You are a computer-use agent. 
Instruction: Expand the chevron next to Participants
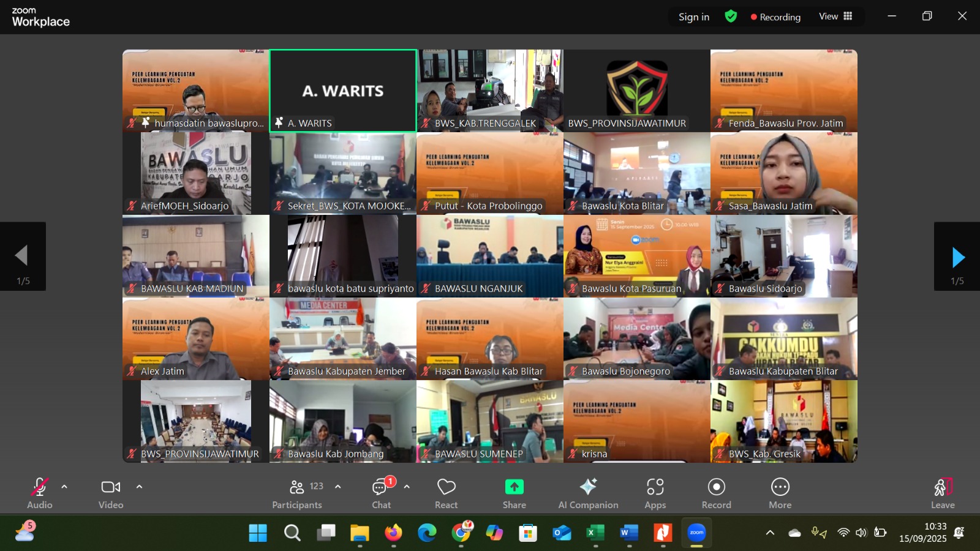click(x=337, y=487)
